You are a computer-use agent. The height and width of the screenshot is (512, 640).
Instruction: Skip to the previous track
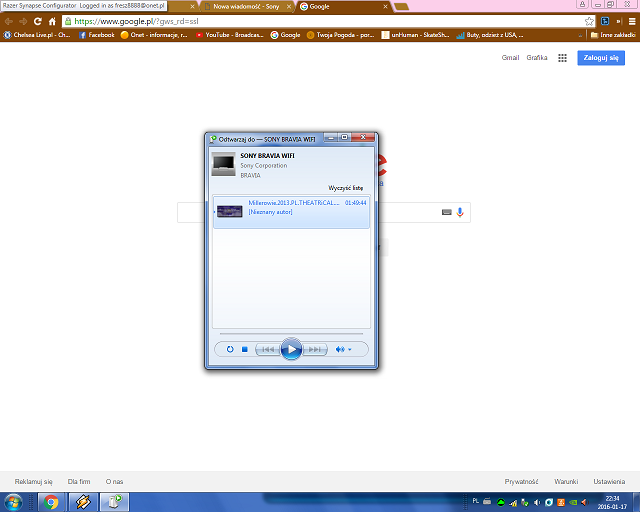pos(267,349)
